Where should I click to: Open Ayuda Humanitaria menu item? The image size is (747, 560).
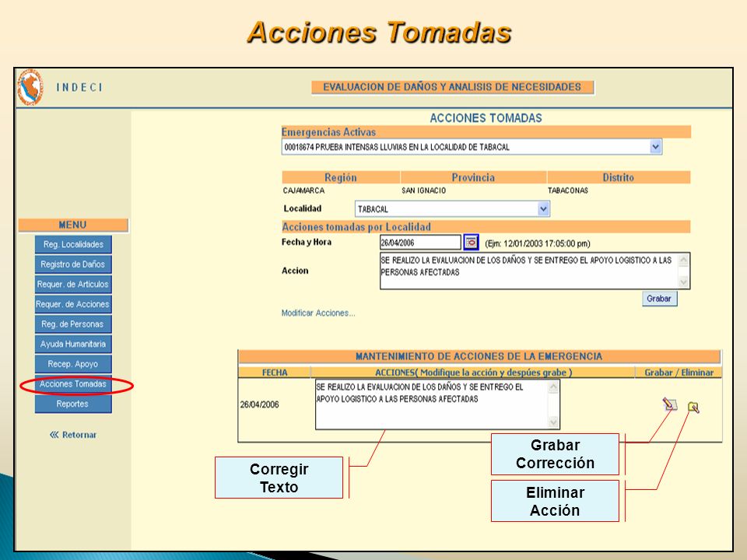(73, 344)
